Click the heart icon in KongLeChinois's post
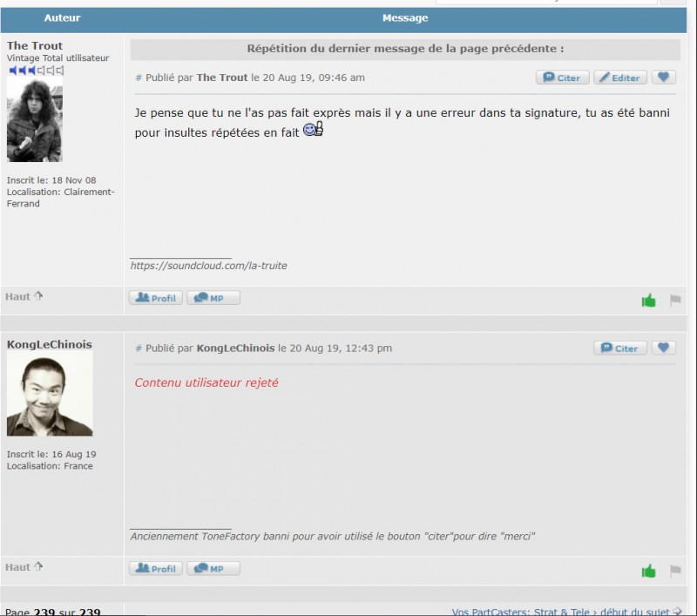The width and height of the screenshot is (697, 616). coord(664,348)
